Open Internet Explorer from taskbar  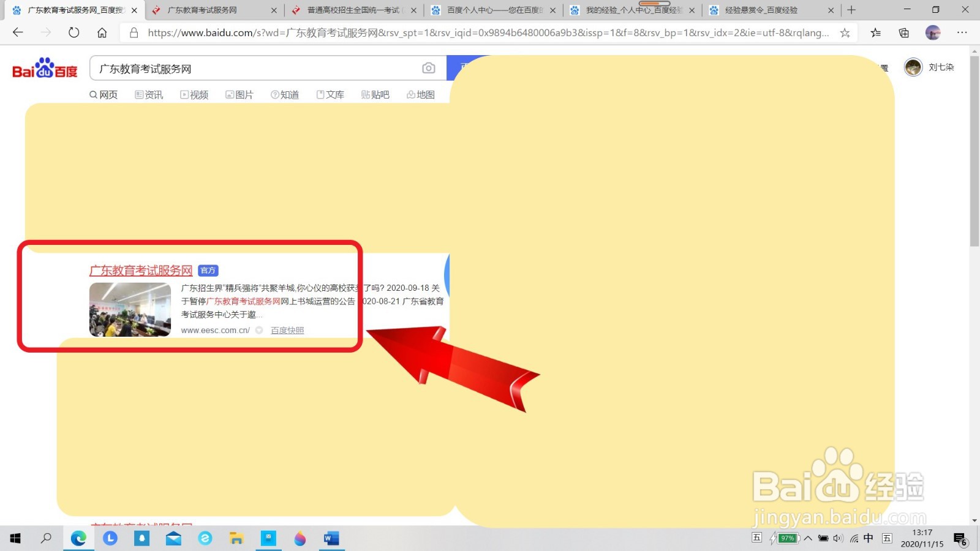[205, 538]
